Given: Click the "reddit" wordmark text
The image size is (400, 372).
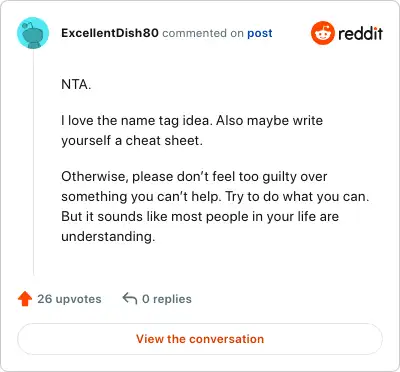Looking at the screenshot, I should pyautogui.click(x=360, y=33).
